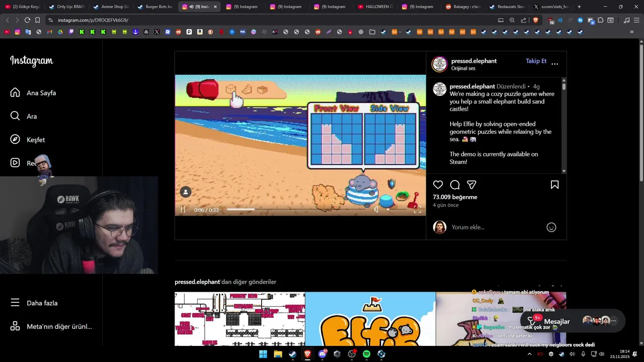Save the post with bookmark icon
This screenshot has width=644, height=362.
coord(554,185)
